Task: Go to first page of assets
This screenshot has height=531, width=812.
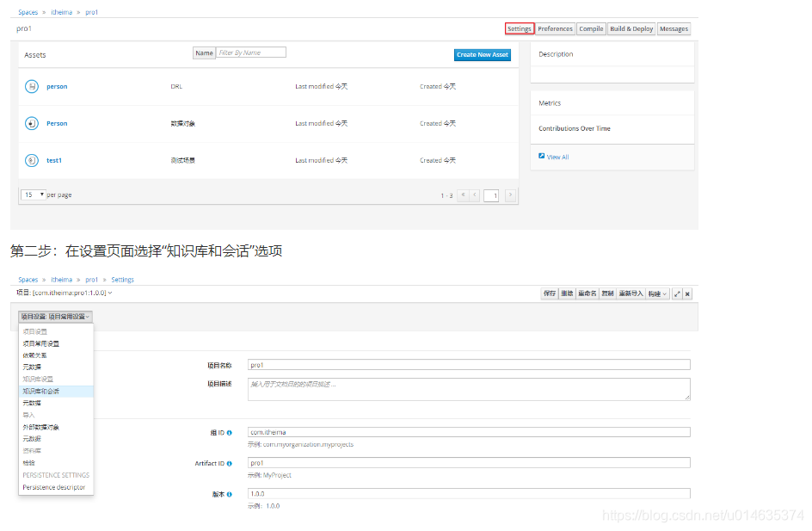Action: [x=463, y=194]
